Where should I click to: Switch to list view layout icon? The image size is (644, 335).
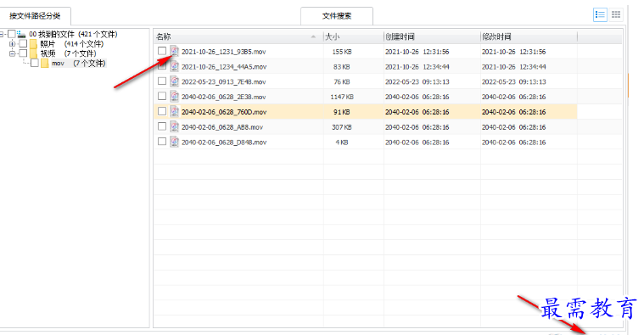[600, 14]
